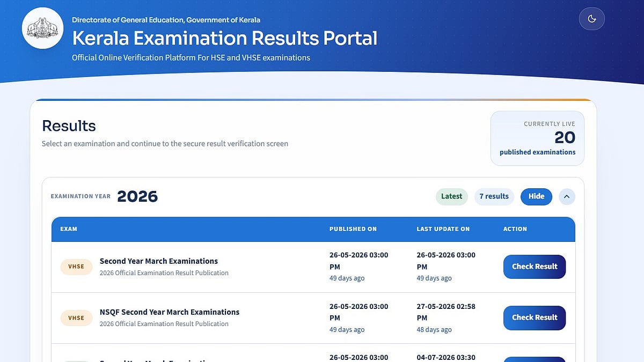Select the Second Year March Examinations title

[x=159, y=261]
